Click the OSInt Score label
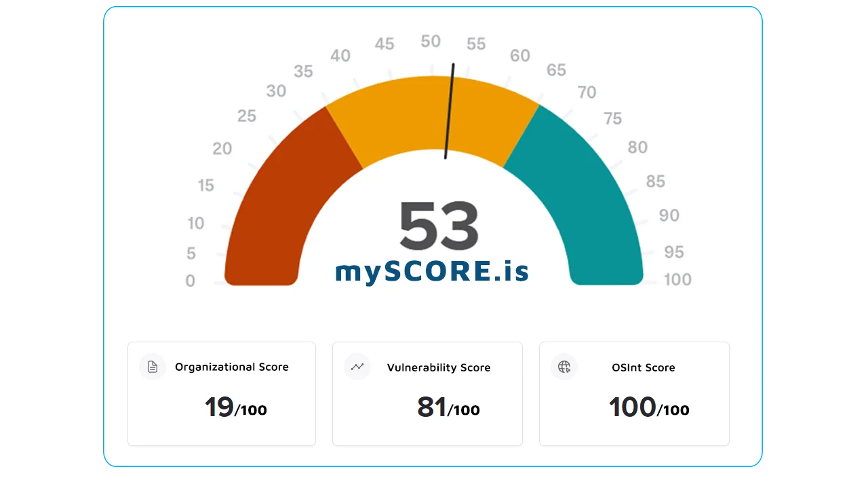The image size is (868, 488). click(x=644, y=367)
